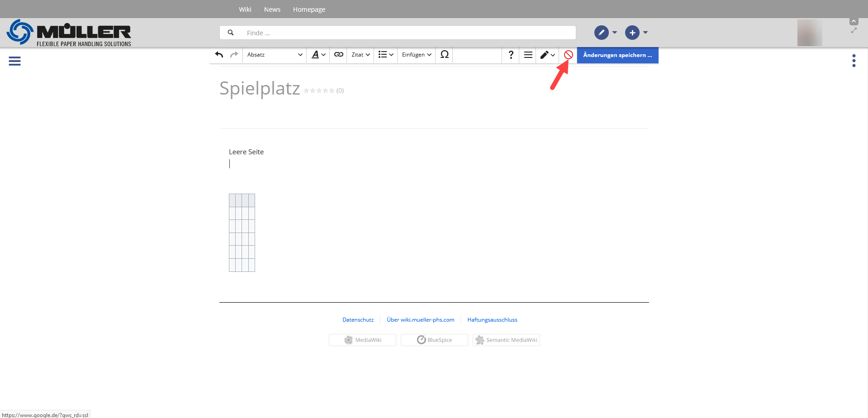Go to the News top menu

click(272, 9)
